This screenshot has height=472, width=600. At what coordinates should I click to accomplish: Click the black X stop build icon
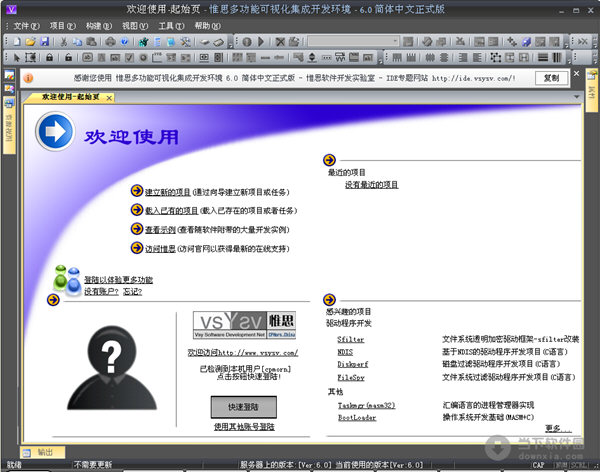[x=280, y=41]
